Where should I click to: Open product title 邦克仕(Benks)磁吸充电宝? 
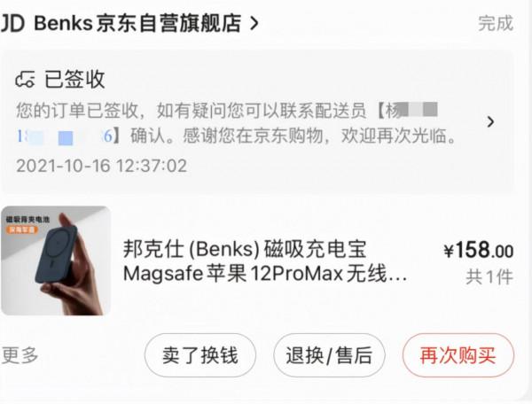click(245, 248)
